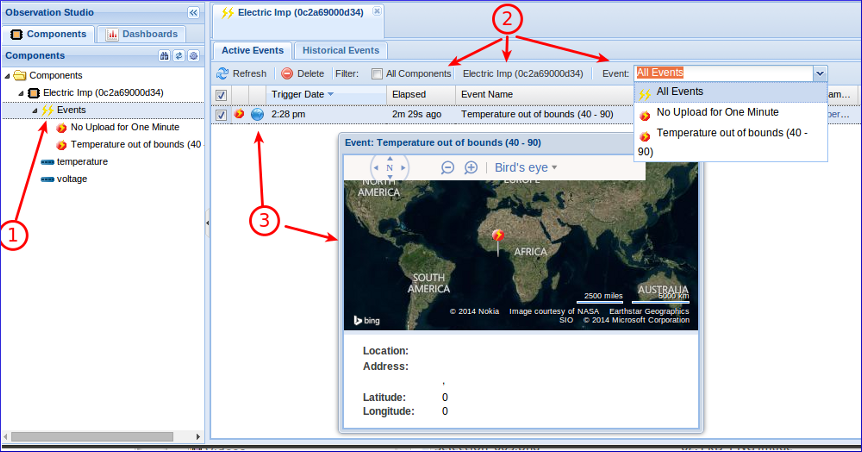Zoom in on the Bing map
The width and height of the screenshot is (862, 452).
470,168
